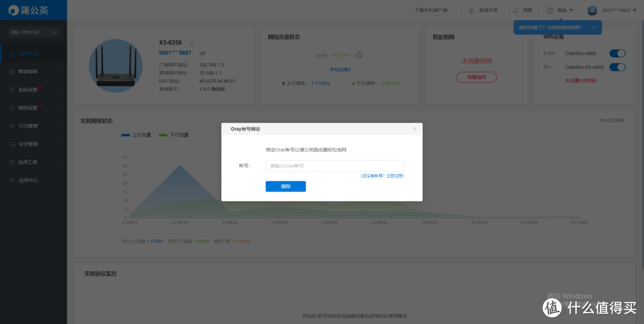Click the 4.9.0 稳定版 version text
Viewport: 644px width, 324px height.
[x=212, y=89]
